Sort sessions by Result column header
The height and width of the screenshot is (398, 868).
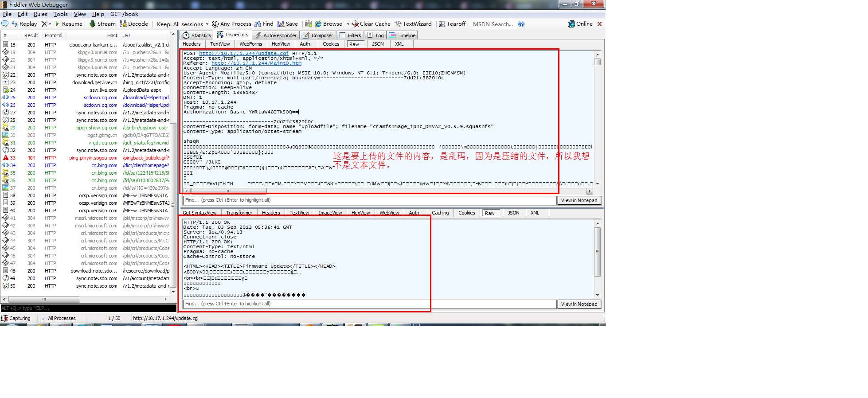coord(31,35)
